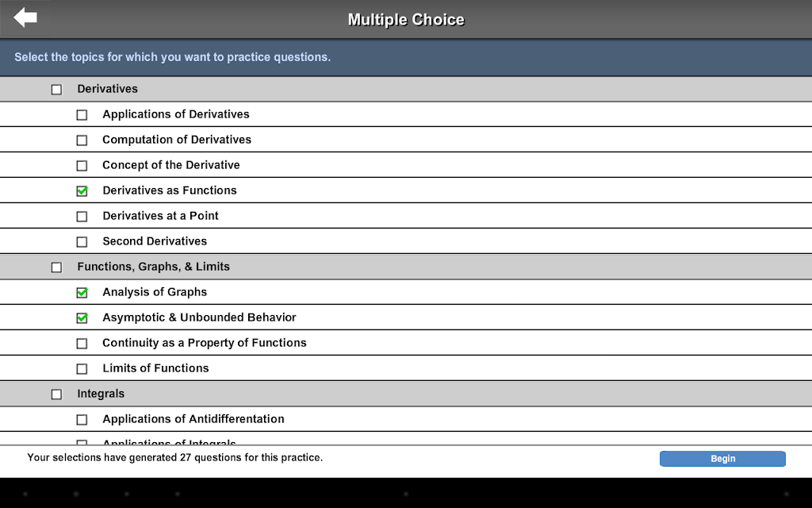Click the Derivatives section header label

click(x=107, y=89)
